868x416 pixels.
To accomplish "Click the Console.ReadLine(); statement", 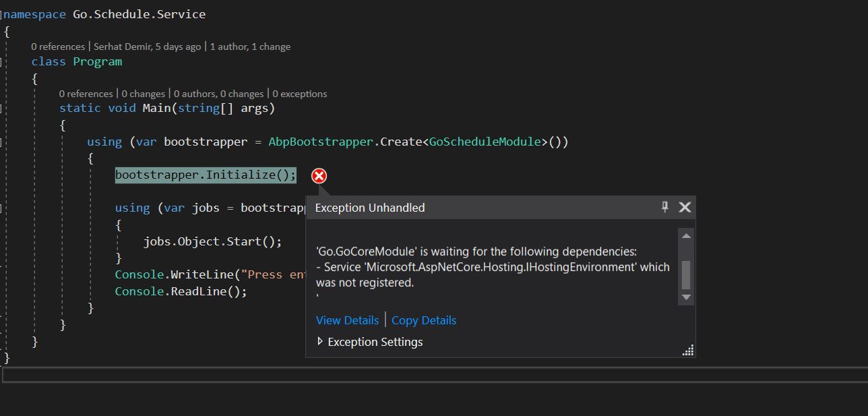I will click(181, 291).
